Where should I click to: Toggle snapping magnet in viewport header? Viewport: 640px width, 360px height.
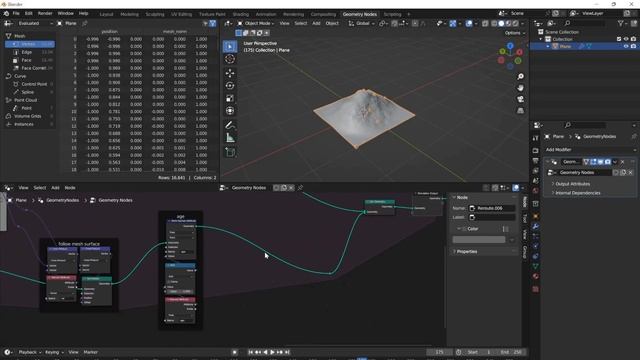[x=395, y=24]
